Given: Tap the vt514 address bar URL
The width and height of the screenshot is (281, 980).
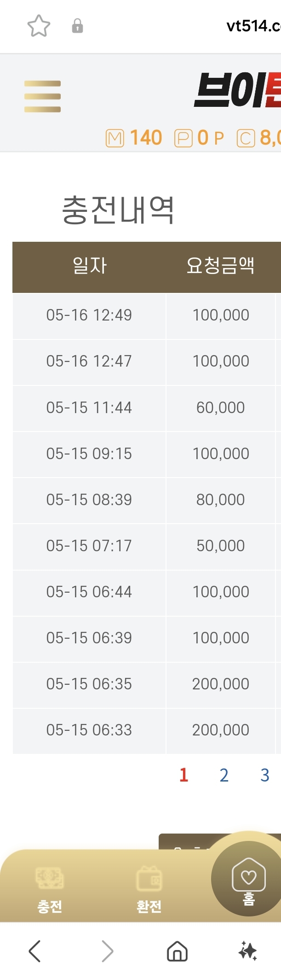Looking at the screenshot, I should pos(253,26).
